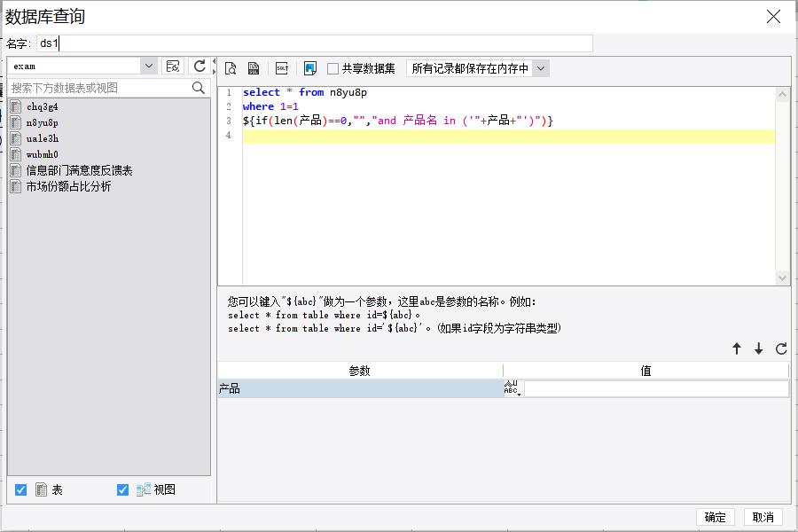
Task: Refresh the parameter list
Action: coord(781,348)
